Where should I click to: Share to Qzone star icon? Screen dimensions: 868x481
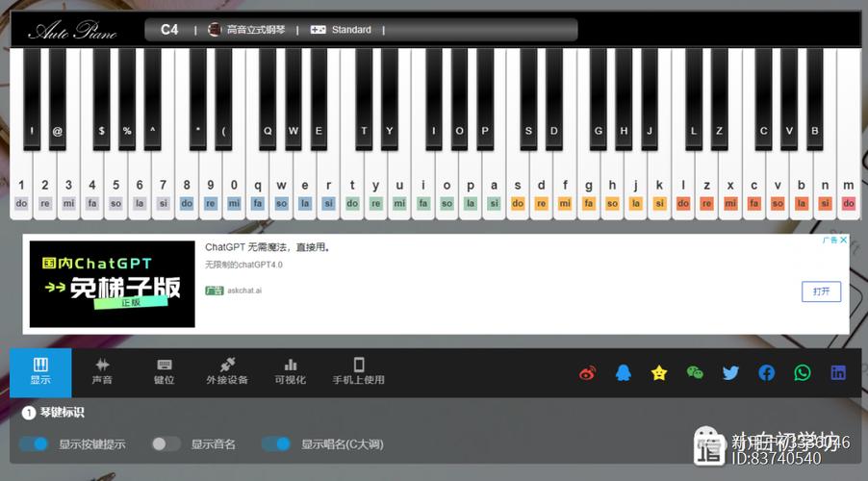[659, 373]
